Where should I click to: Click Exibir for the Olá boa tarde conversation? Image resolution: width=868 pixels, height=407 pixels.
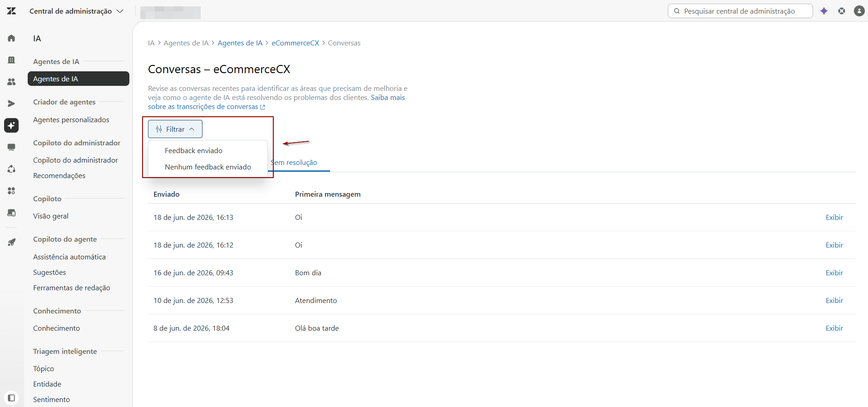(834, 328)
